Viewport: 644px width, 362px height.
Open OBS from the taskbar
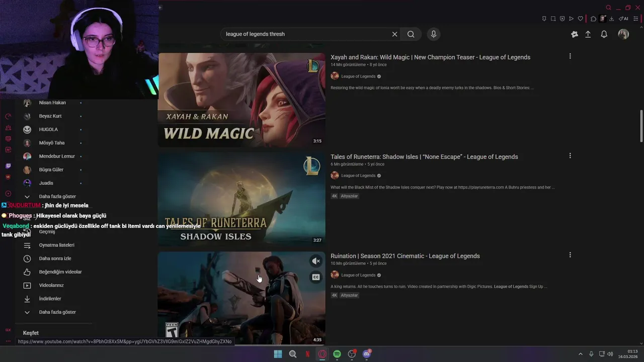pyautogui.click(x=352, y=354)
